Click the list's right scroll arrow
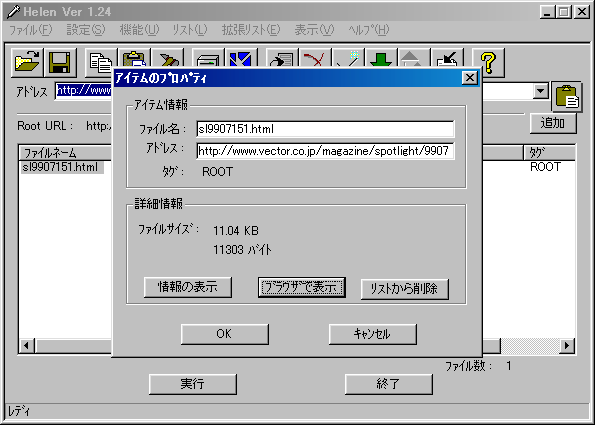This screenshot has width=595, height=425. tap(567, 345)
